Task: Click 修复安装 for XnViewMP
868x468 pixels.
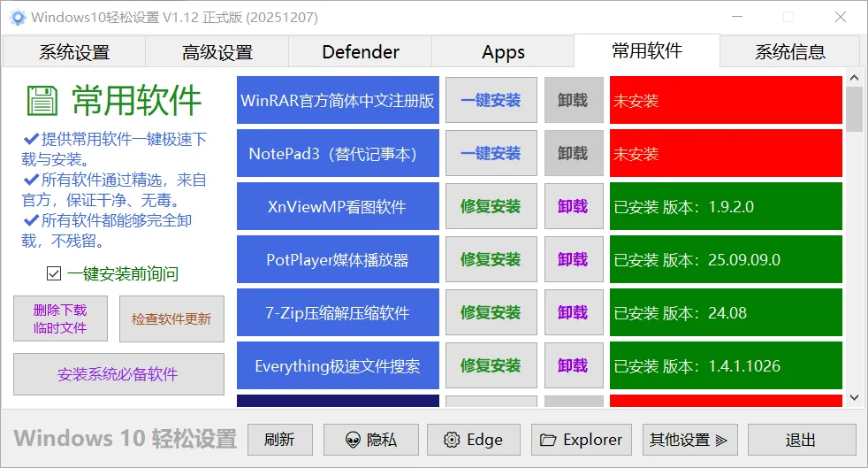Action: tap(491, 207)
